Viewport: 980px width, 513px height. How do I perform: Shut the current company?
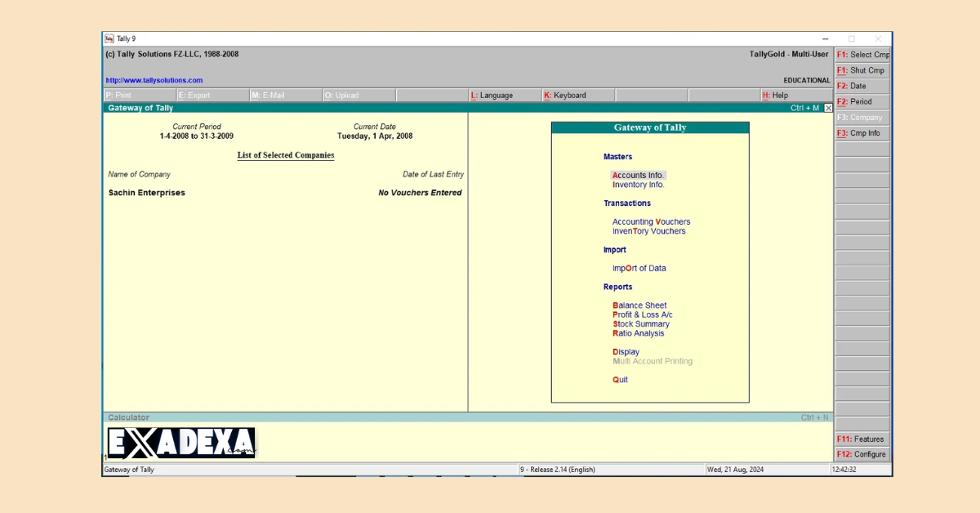pos(862,69)
